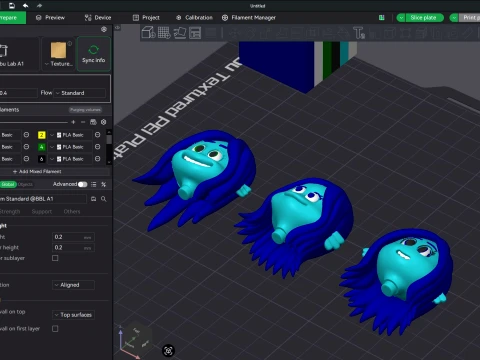Edit filament 4 preset icon
The image size is (480, 360).
tap(98, 147)
